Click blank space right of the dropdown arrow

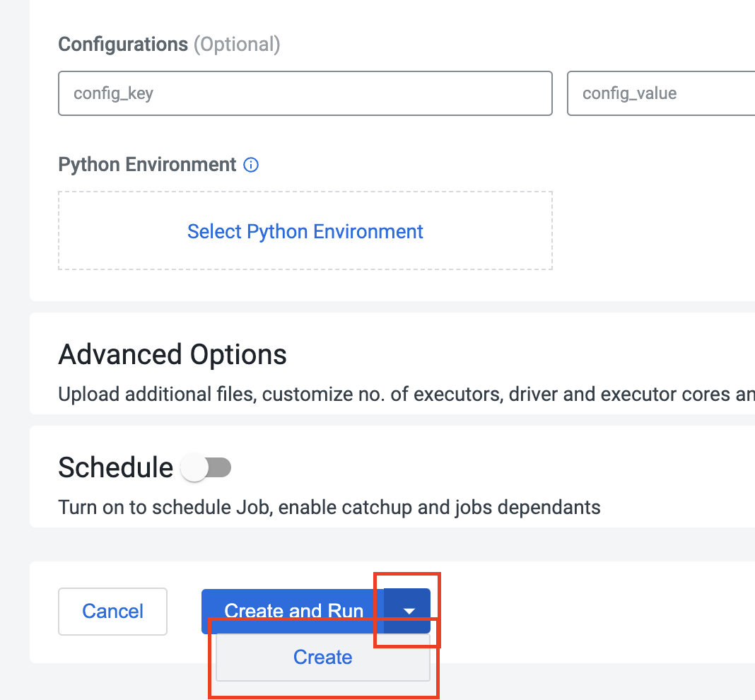[x=587, y=611]
